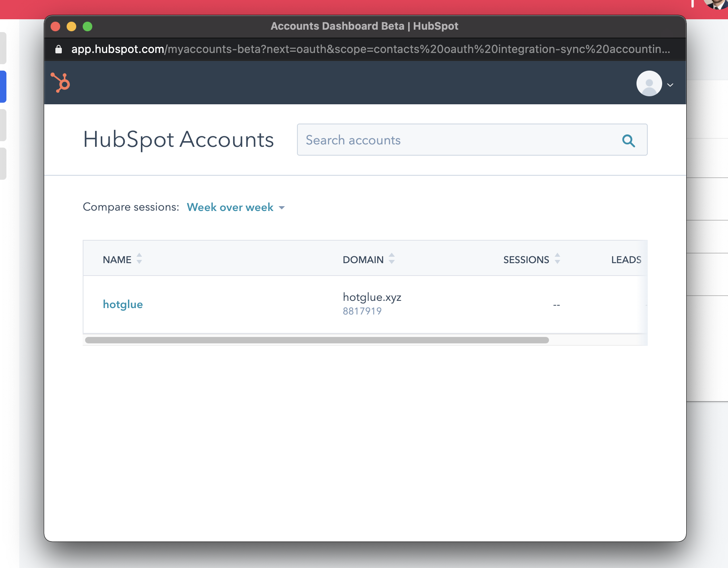Click the HubSpot Accounts heading
728x568 pixels.
pos(179,140)
